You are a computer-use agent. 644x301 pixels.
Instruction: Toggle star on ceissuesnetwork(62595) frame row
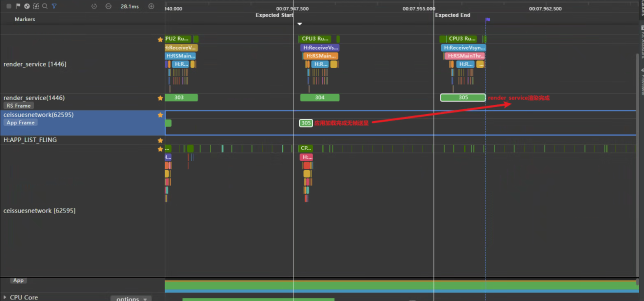pyautogui.click(x=160, y=114)
